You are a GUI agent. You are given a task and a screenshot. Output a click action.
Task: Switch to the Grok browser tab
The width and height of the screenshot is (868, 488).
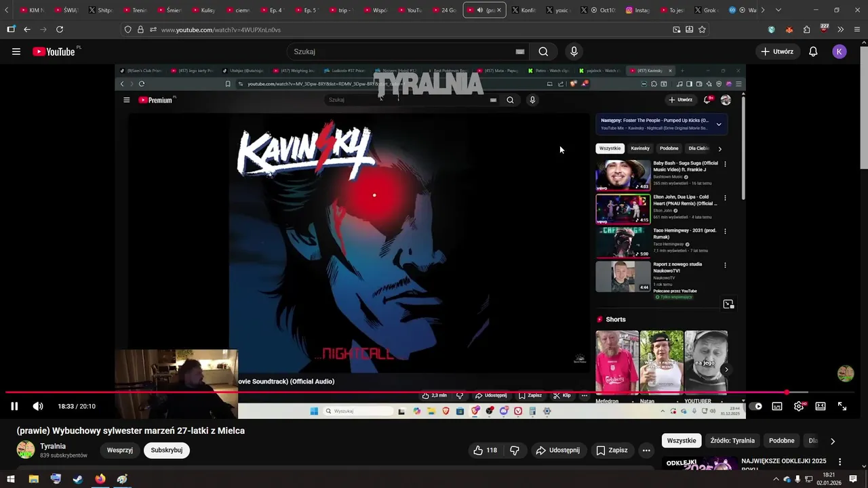click(x=706, y=10)
